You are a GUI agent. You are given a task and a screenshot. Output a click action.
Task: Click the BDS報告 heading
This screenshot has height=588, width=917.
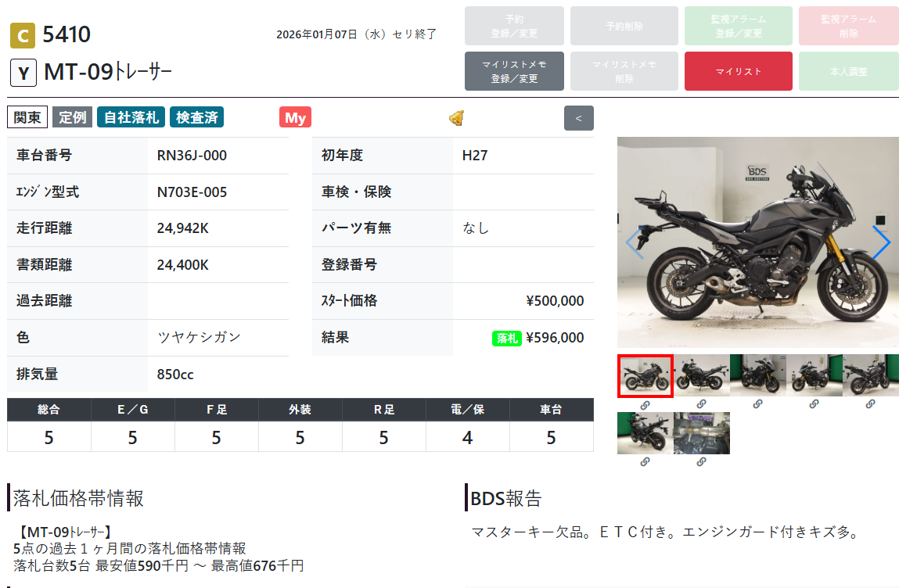point(506,499)
